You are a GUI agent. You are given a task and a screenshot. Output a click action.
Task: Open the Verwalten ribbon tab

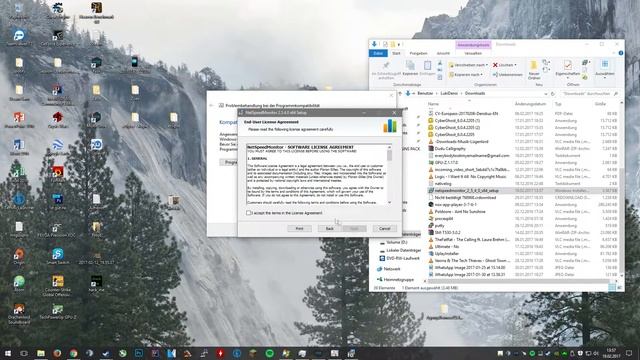[x=473, y=53]
